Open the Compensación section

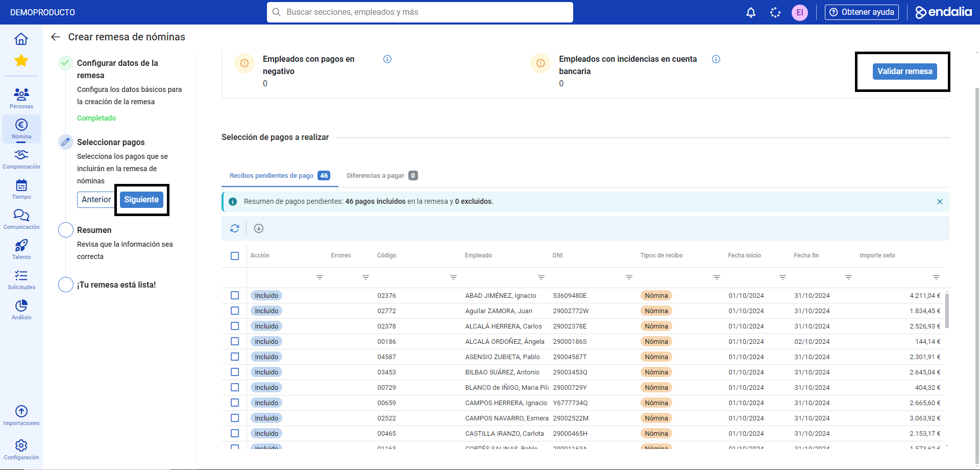(x=21, y=159)
